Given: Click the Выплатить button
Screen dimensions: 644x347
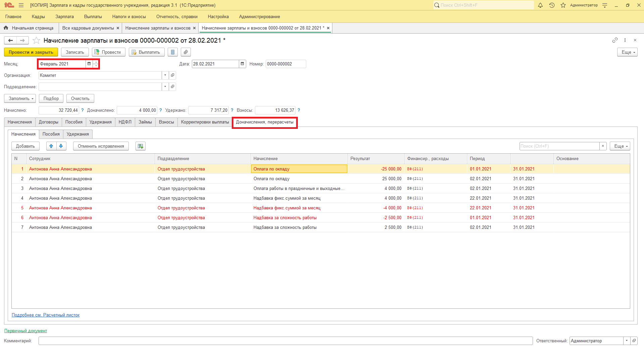Looking at the screenshot, I should [147, 52].
